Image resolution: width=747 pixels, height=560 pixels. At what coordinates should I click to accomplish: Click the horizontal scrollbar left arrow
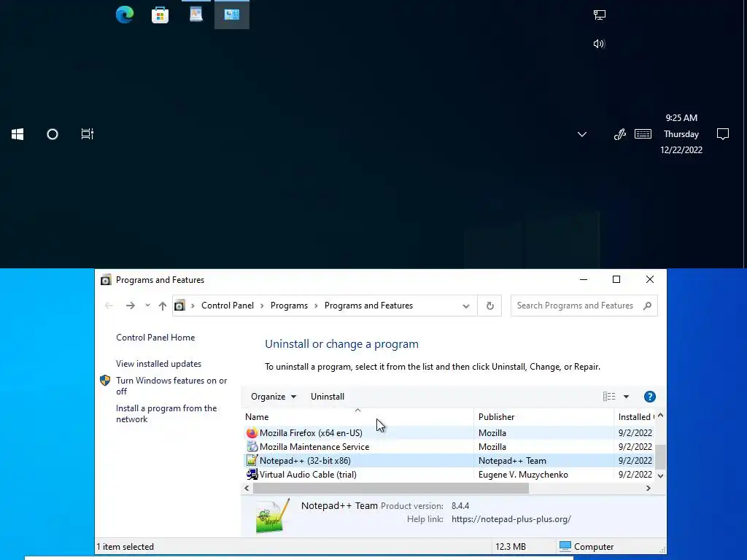click(x=247, y=488)
